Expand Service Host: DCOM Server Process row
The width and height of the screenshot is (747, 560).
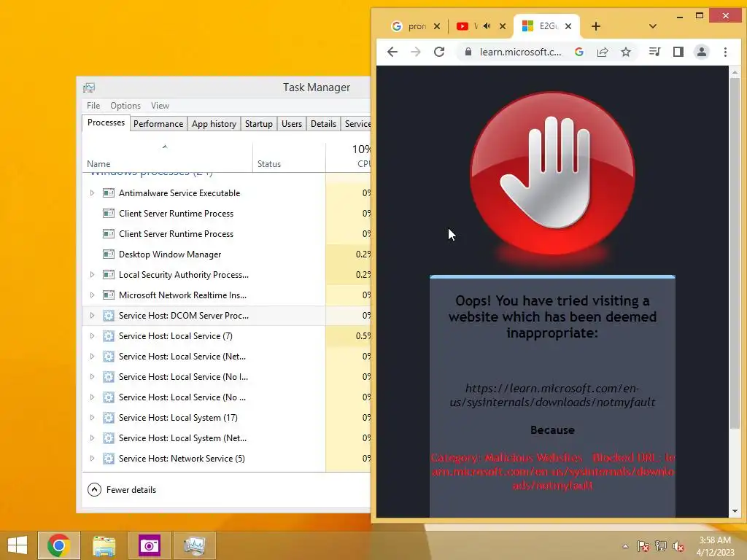(x=92, y=316)
